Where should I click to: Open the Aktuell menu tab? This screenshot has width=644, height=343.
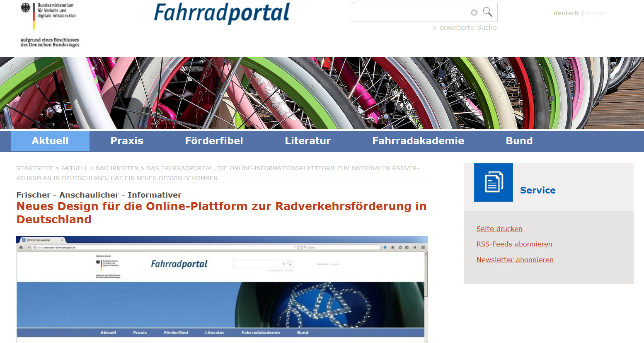pyautogui.click(x=50, y=141)
